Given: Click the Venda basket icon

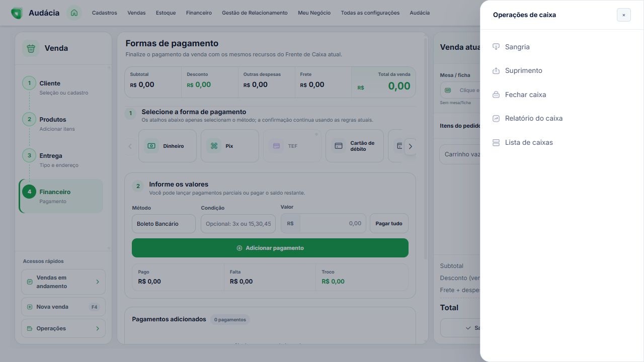Looking at the screenshot, I should coord(31,48).
